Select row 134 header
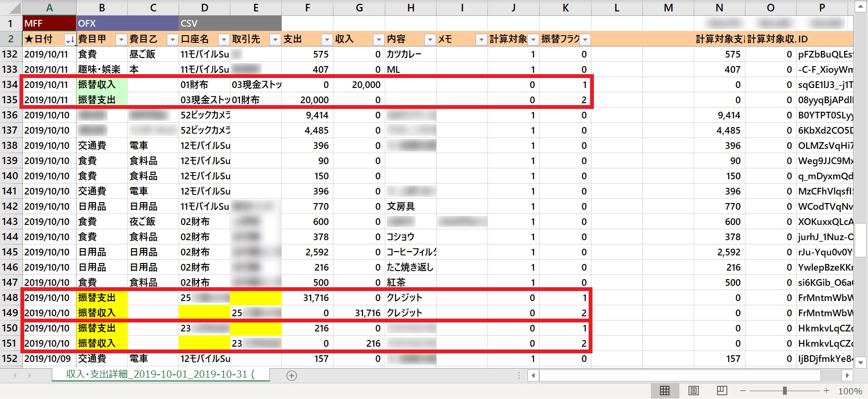868x399 pixels. [x=10, y=85]
